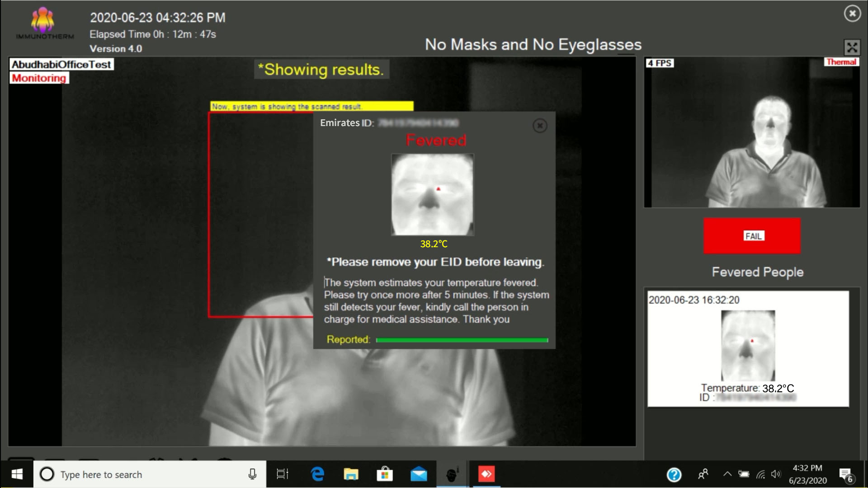
Task: Open Task View from taskbar
Action: point(283,474)
